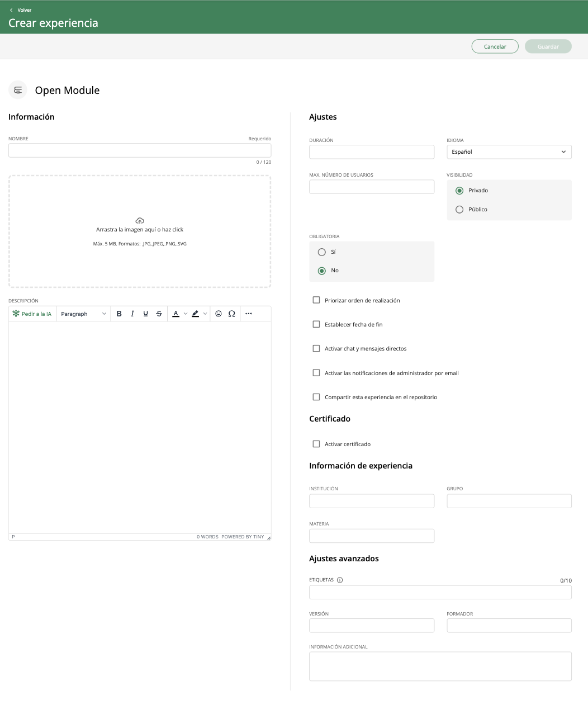This screenshot has height=724, width=588.
Task: Open the emoji picker in editor
Action: coord(219,314)
